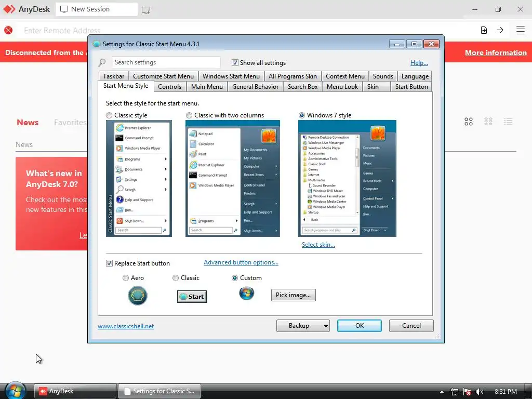The width and height of the screenshot is (532, 399).
Task: Click More information link in AnyDesk banner
Action: point(496,52)
